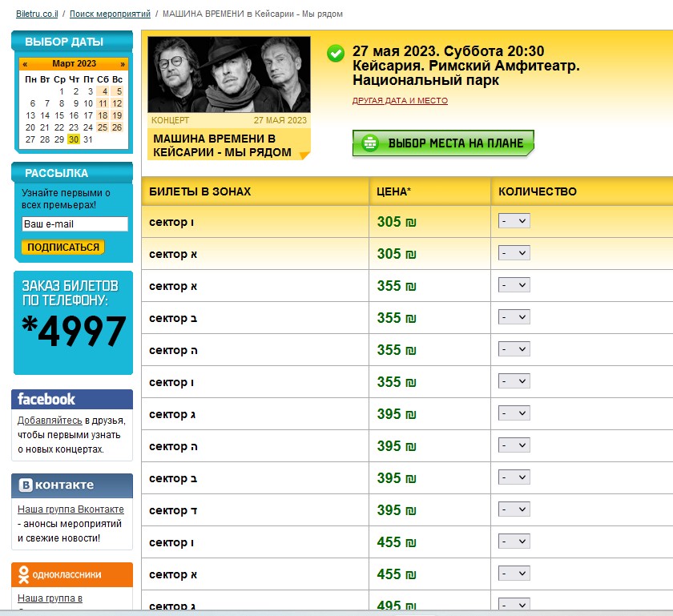
Task: Click the facebook logo banner
Action: [x=72, y=399]
